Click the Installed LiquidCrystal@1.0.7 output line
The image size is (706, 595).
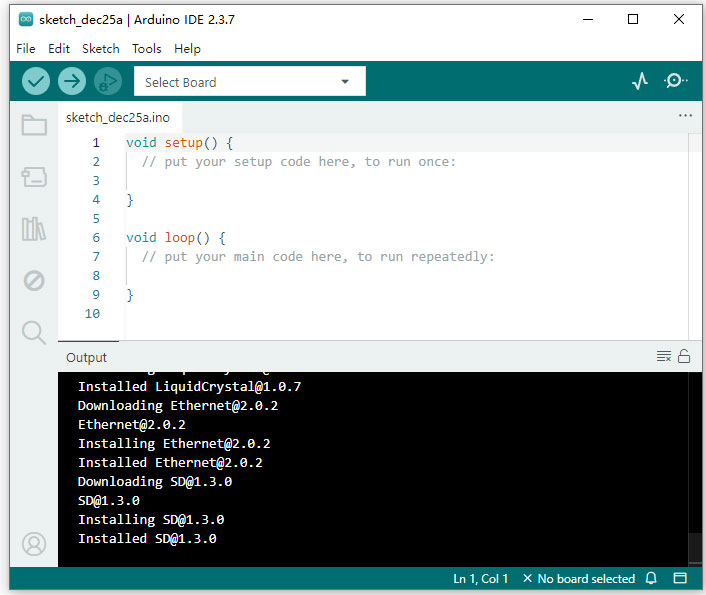point(189,386)
